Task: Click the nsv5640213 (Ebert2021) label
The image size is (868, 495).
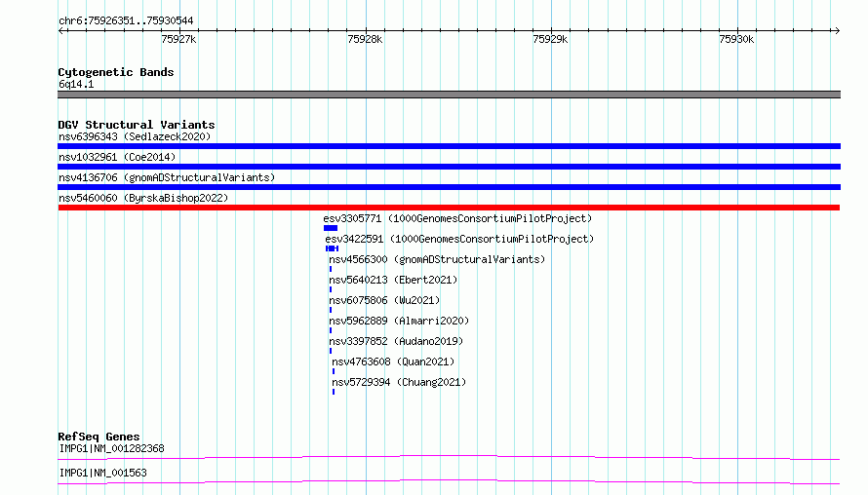Action: coord(393,280)
